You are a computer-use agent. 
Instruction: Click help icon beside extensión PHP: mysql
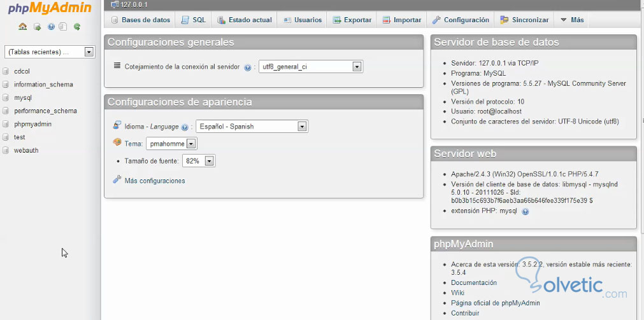(525, 212)
